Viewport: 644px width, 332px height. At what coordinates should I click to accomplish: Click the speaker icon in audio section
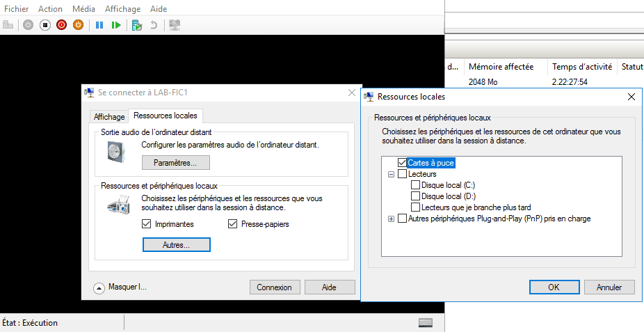point(117,152)
